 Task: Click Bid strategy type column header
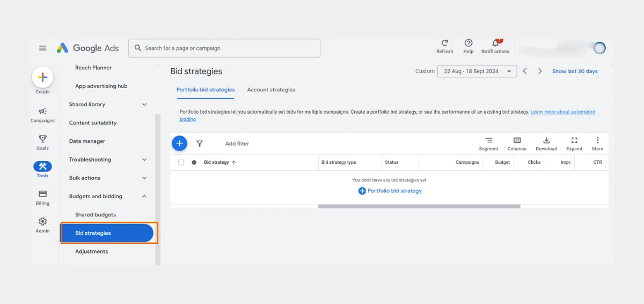tap(339, 162)
